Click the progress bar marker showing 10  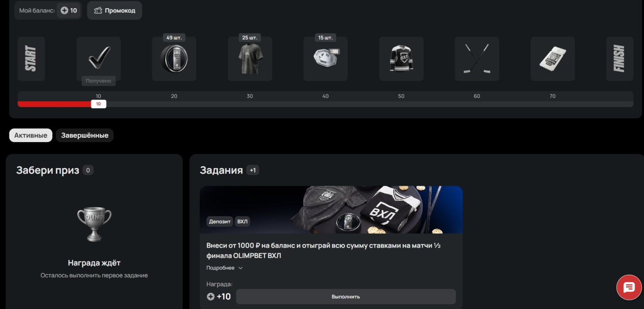pyautogui.click(x=98, y=104)
